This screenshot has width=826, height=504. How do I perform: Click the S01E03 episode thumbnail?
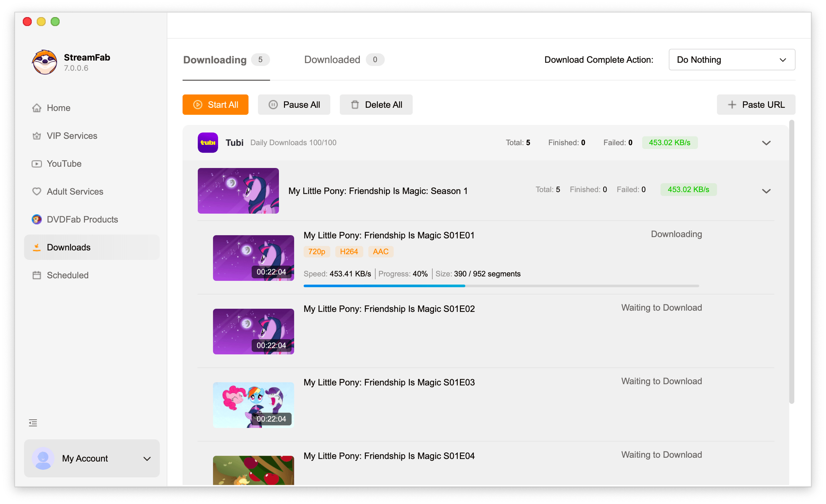click(x=253, y=405)
